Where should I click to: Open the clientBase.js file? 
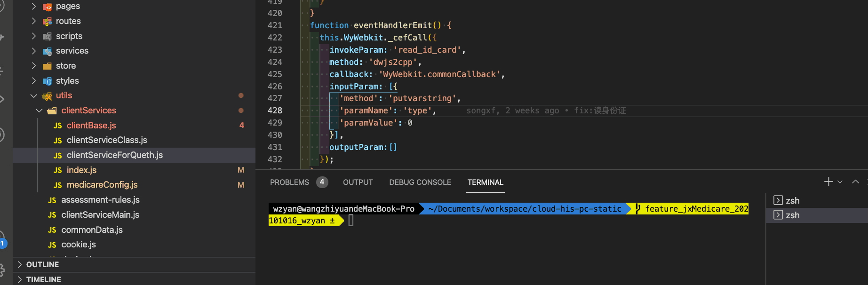tap(91, 125)
